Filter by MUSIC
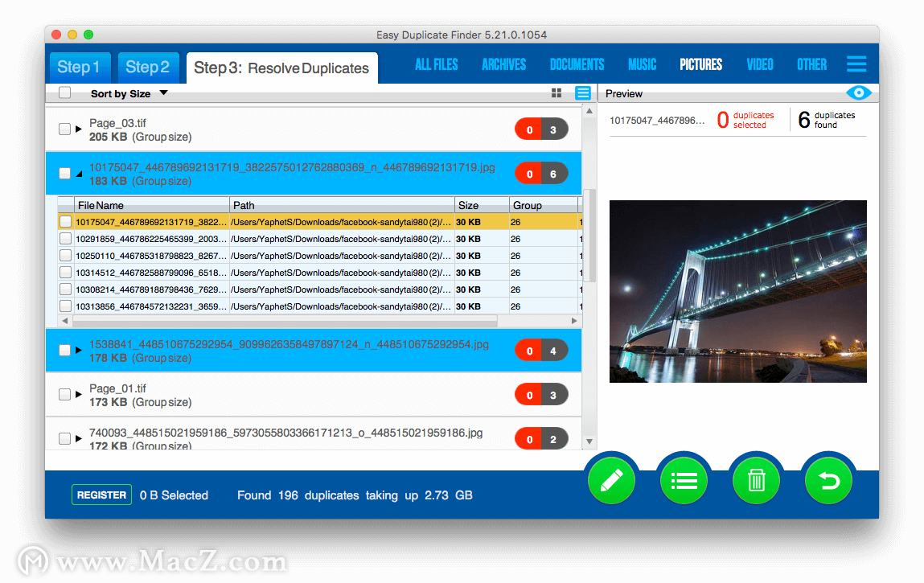Screen dimensions: 924x583 click(x=642, y=64)
